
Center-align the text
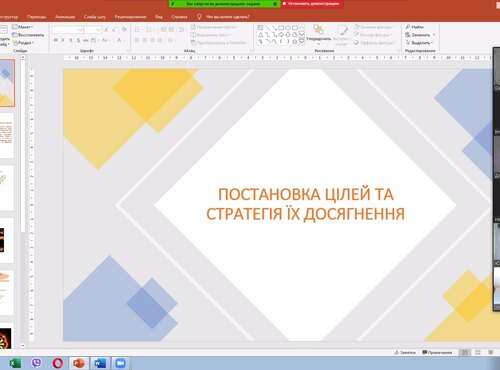pyautogui.click(x=145, y=40)
